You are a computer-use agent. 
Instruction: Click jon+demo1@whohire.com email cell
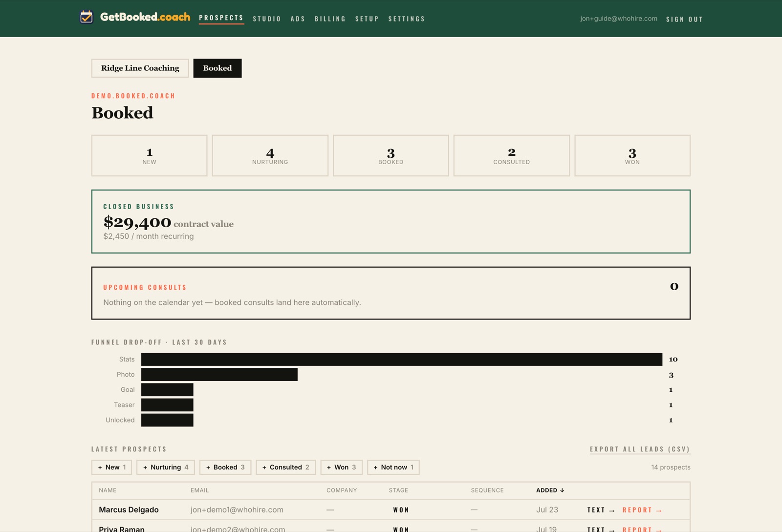[x=237, y=510]
